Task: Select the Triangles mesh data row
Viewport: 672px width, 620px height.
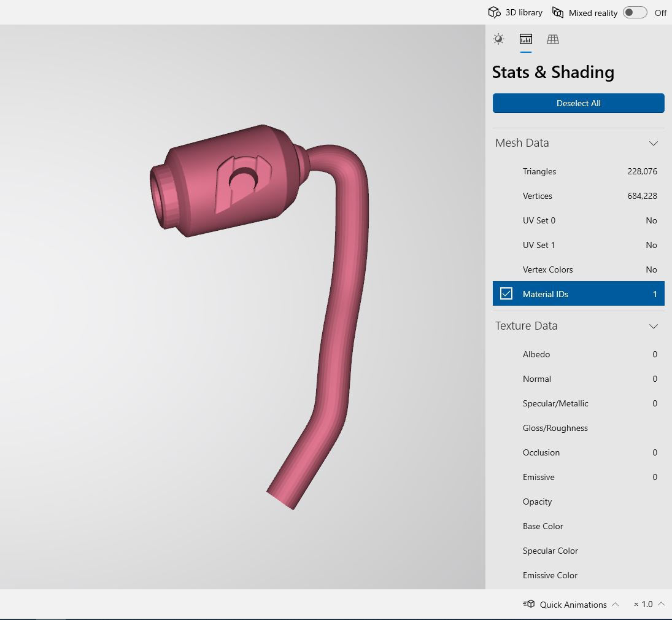Action: (x=579, y=171)
